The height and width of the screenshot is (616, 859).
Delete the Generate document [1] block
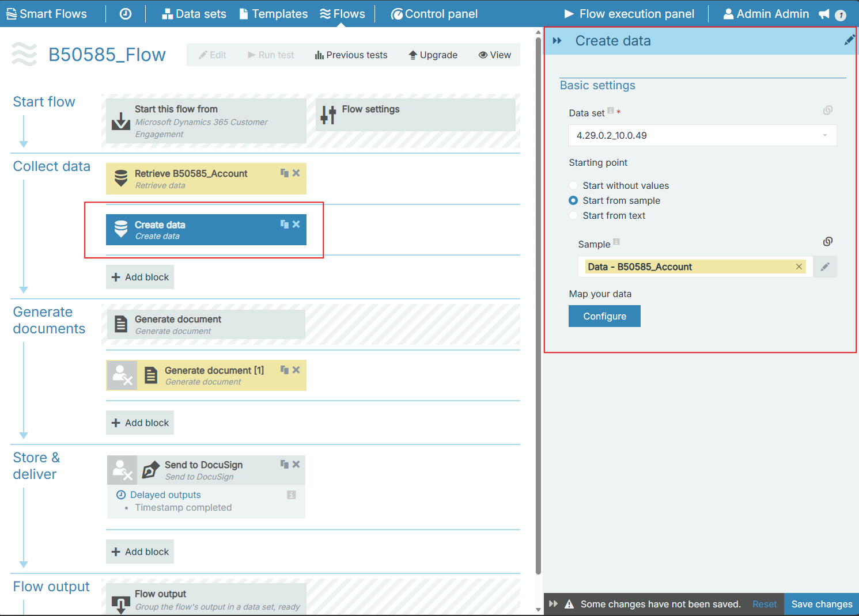pos(296,370)
